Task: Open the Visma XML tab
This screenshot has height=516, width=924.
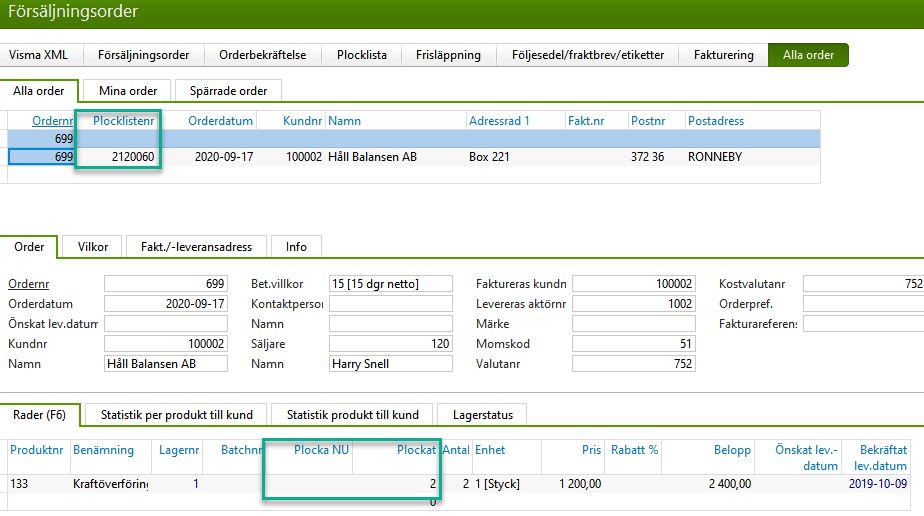Action: pos(38,55)
